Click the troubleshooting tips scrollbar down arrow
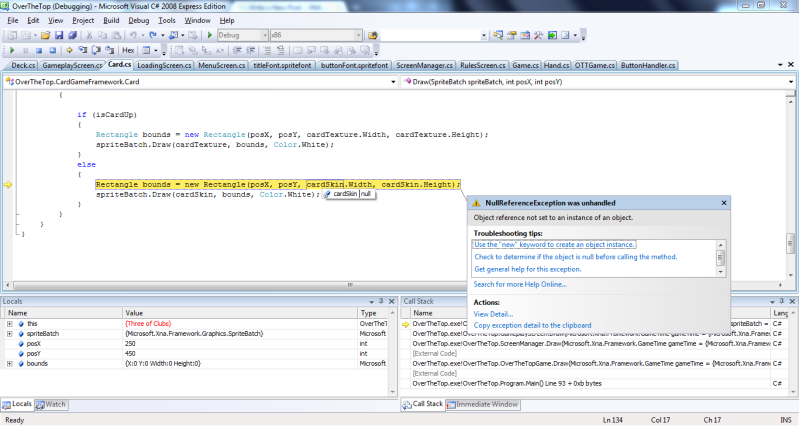 coord(720,272)
